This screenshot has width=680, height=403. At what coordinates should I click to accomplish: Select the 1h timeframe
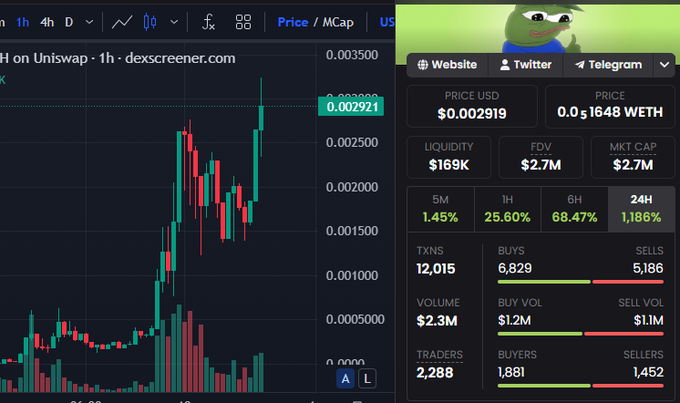[23, 22]
